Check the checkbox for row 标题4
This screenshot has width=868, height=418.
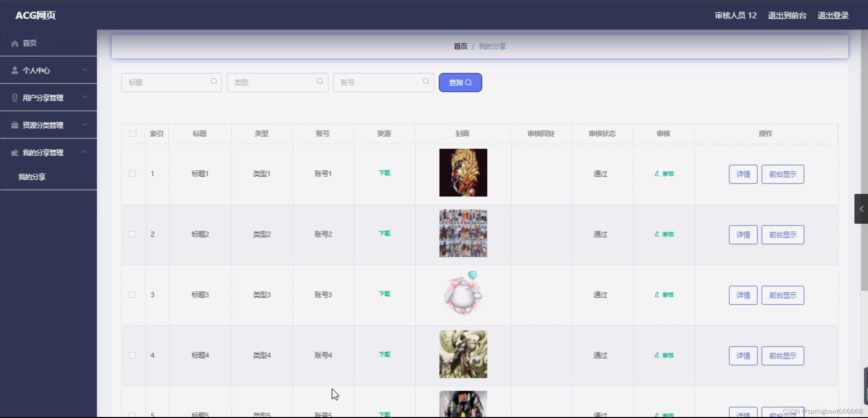(132, 355)
